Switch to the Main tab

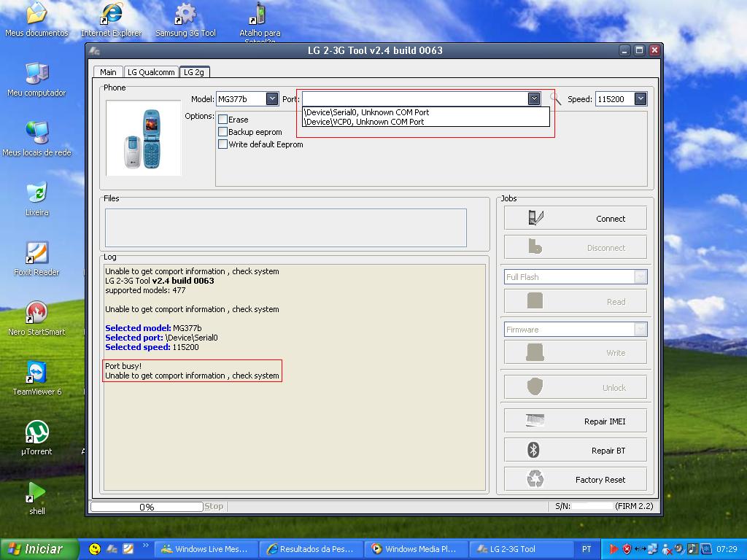pyautogui.click(x=108, y=72)
